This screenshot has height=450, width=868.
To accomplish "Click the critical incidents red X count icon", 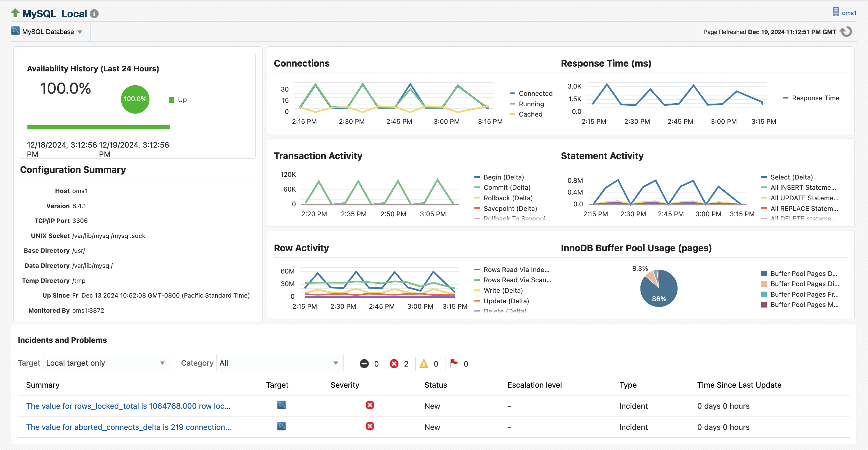I will point(394,364).
